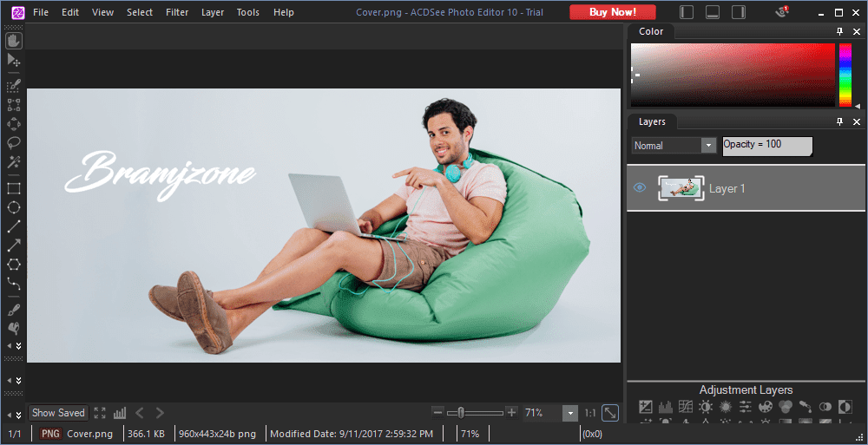Add the Color palette adjustment layer
The width and height of the screenshot is (868, 445).
[x=765, y=407]
